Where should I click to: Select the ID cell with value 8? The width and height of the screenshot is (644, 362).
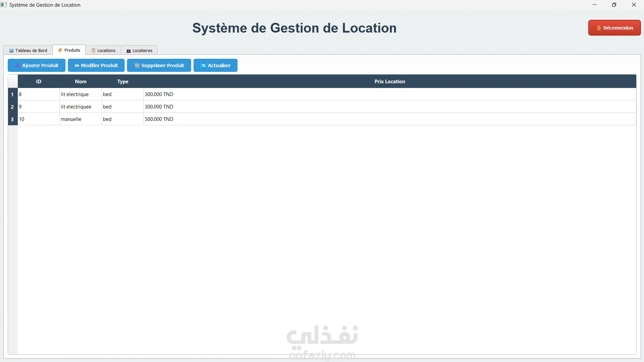coord(39,94)
